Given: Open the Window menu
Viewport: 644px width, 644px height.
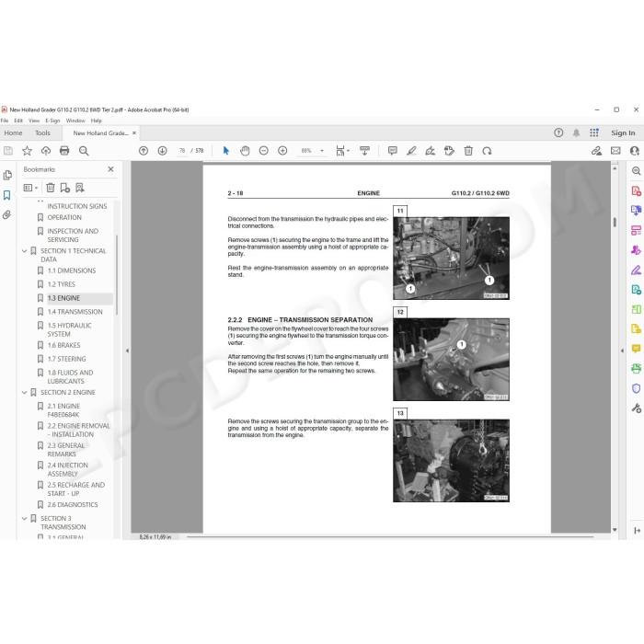Looking at the screenshot, I should (x=75, y=121).
